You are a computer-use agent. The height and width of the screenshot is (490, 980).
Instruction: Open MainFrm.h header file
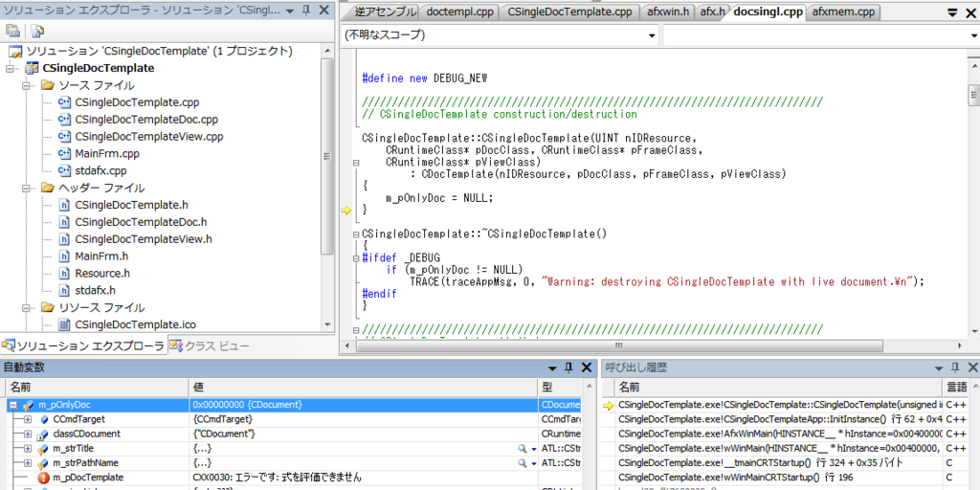(x=101, y=256)
